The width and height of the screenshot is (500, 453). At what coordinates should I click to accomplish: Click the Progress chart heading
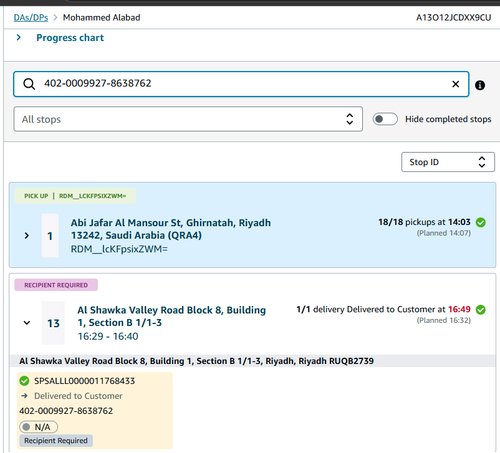pyautogui.click(x=70, y=38)
